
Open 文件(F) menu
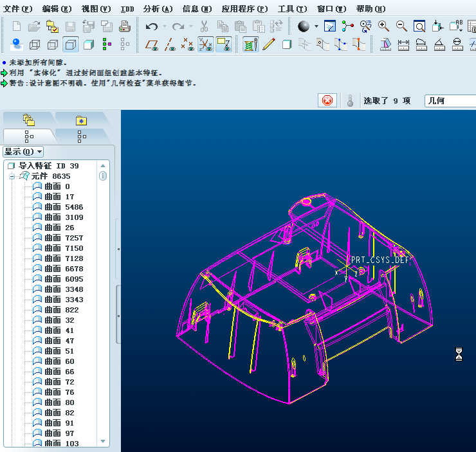tap(17, 9)
